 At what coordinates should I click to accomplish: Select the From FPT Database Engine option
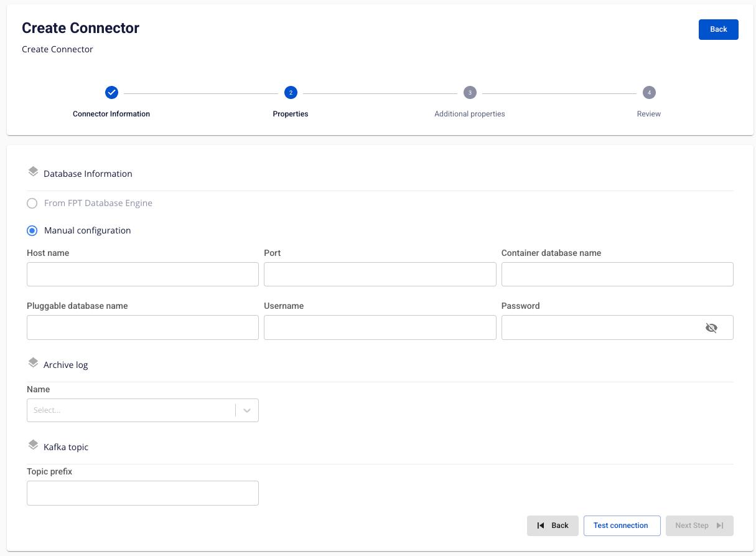click(x=32, y=204)
